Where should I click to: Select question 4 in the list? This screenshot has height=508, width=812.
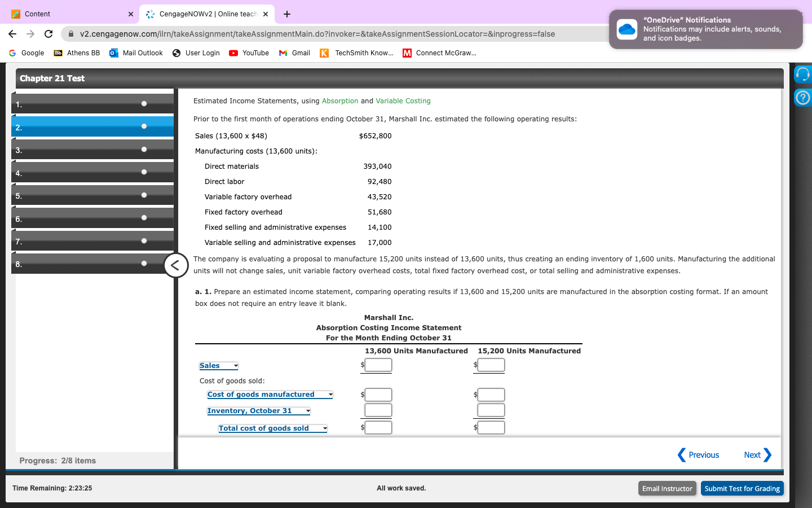pyautogui.click(x=92, y=173)
